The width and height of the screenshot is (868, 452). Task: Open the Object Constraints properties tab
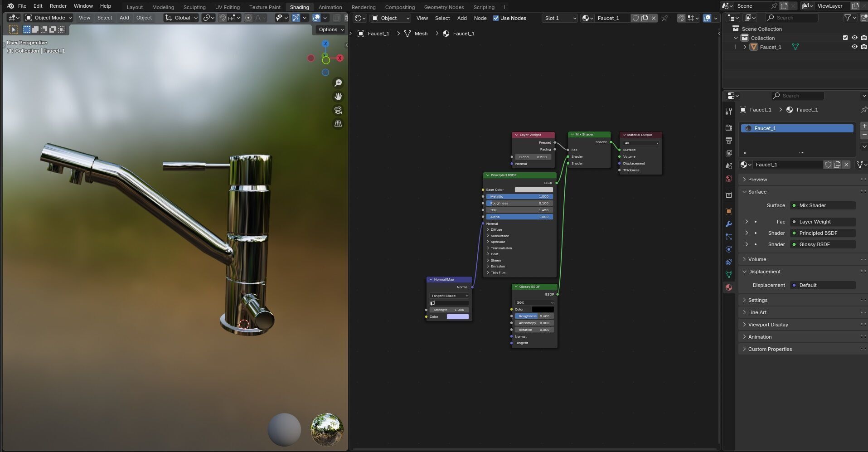point(729,262)
